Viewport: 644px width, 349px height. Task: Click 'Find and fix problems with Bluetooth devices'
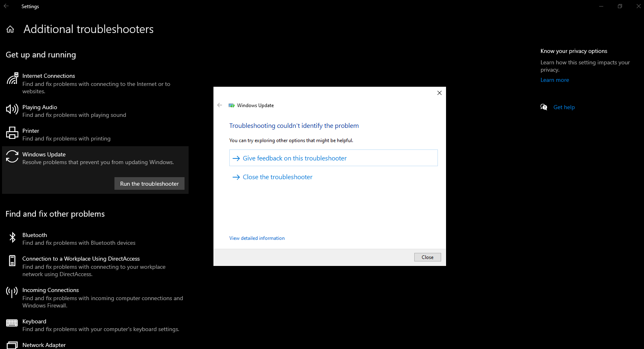tap(79, 243)
